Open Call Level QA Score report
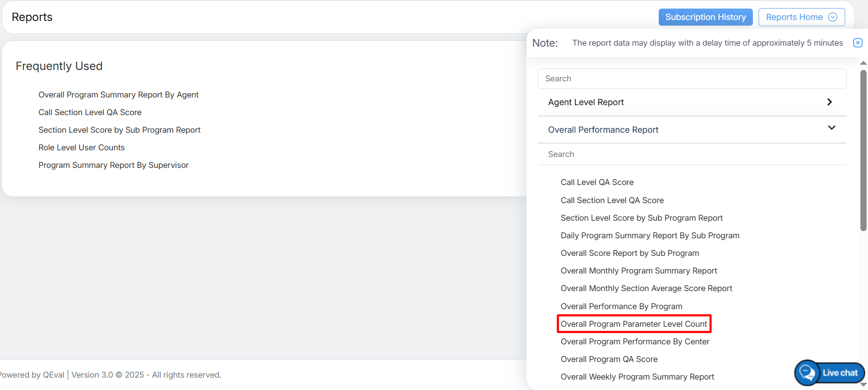The height and width of the screenshot is (390, 868). (x=597, y=182)
